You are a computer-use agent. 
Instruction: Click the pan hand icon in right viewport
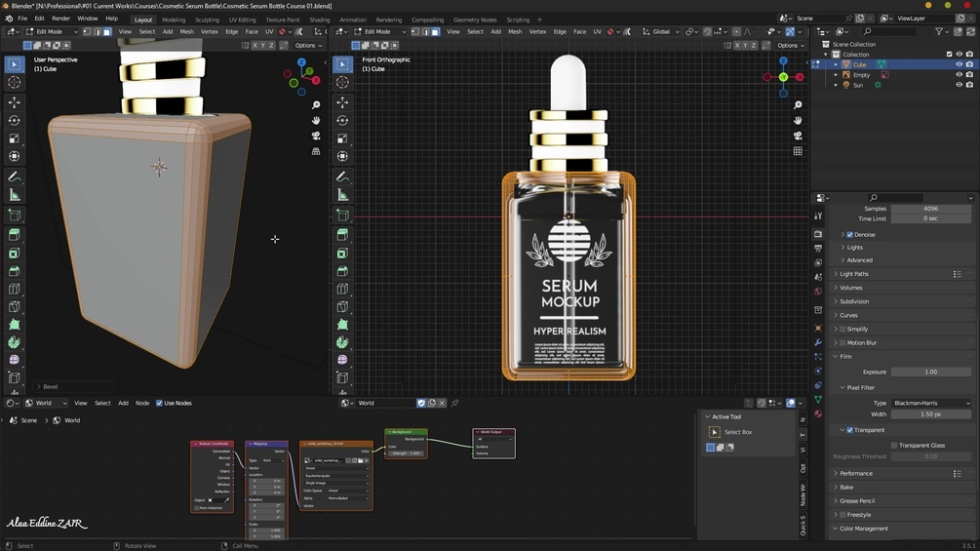point(798,120)
